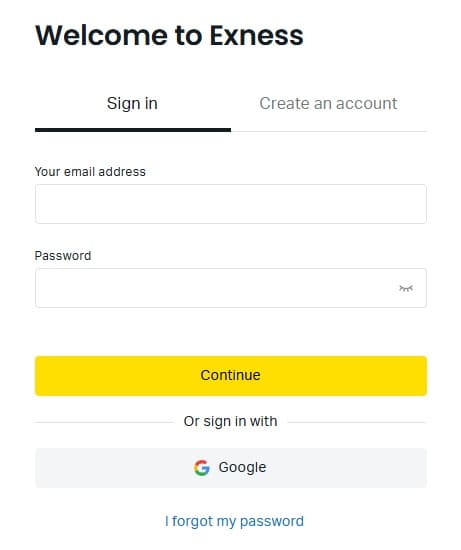The width and height of the screenshot is (461, 550).
Task: Click the black underline beneath Sign in
Action: [x=133, y=130]
